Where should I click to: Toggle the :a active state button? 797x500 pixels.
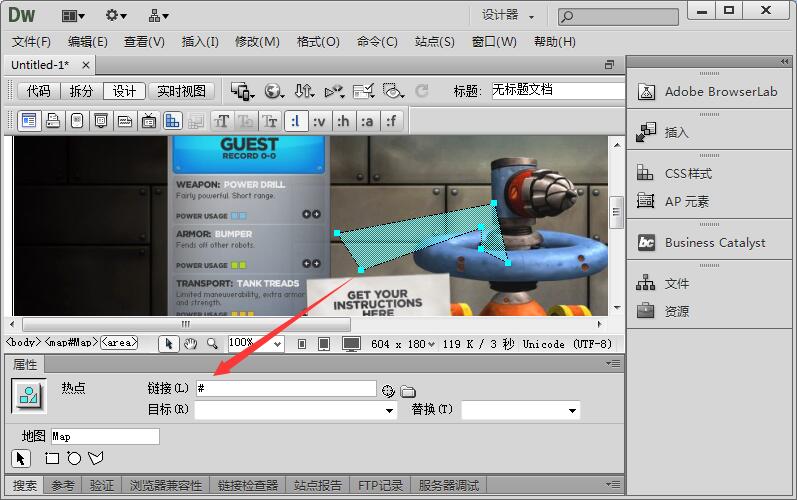pos(367,121)
